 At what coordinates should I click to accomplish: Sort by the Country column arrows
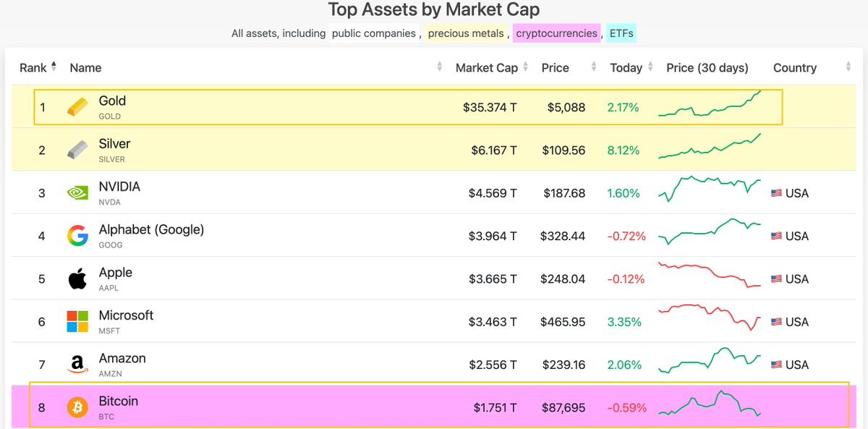pyautogui.click(x=848, y=67)
